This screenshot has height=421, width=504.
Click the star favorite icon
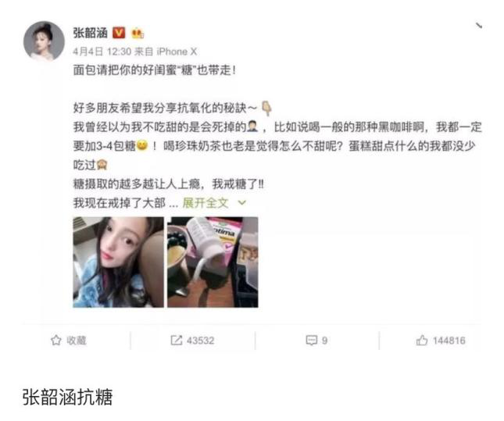56,341
